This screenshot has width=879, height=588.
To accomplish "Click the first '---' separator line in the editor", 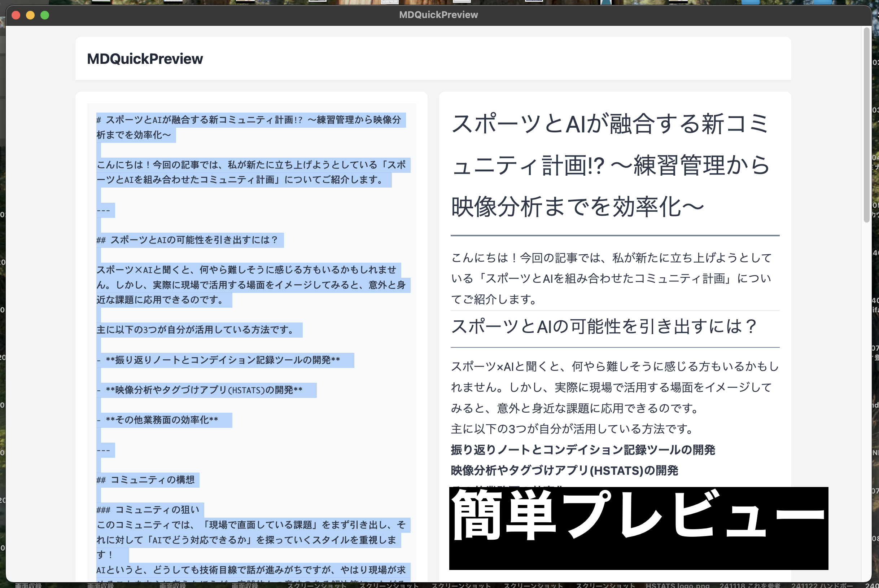I will (x=104, y=210).
